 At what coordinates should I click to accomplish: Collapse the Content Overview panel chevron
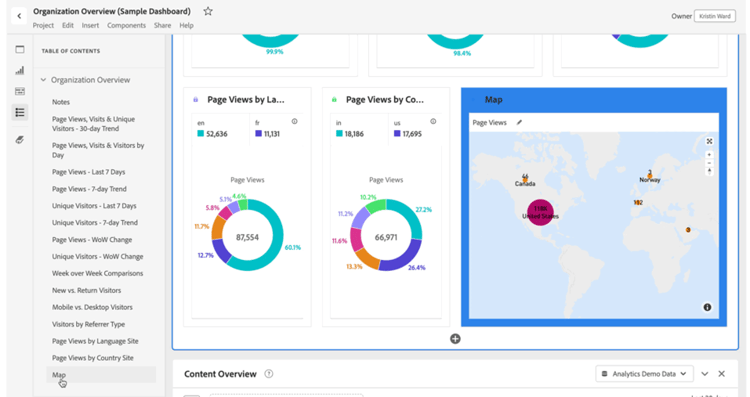pos(705,374)
